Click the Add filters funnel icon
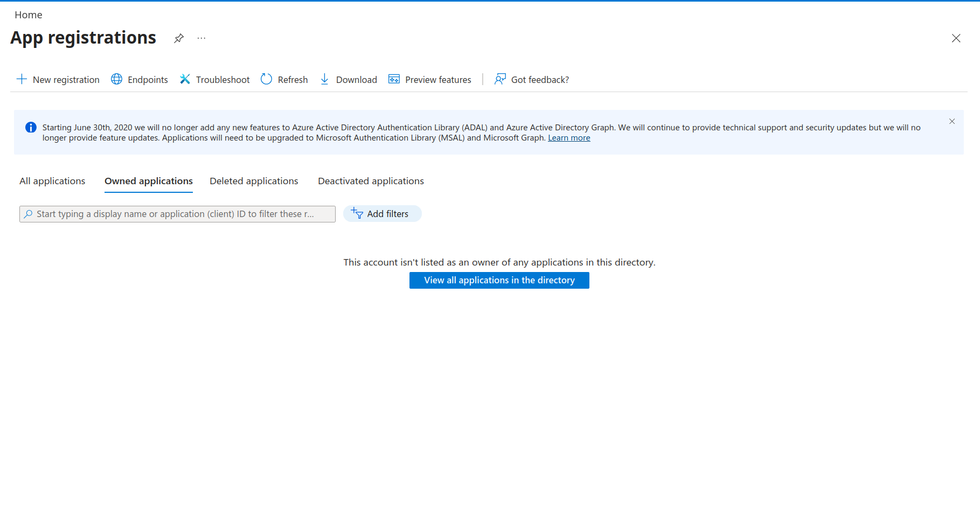 click(357, 213)
